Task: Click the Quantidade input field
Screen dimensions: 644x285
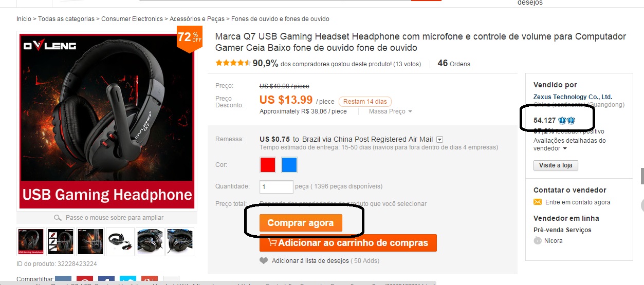Action: pos(277,186)
